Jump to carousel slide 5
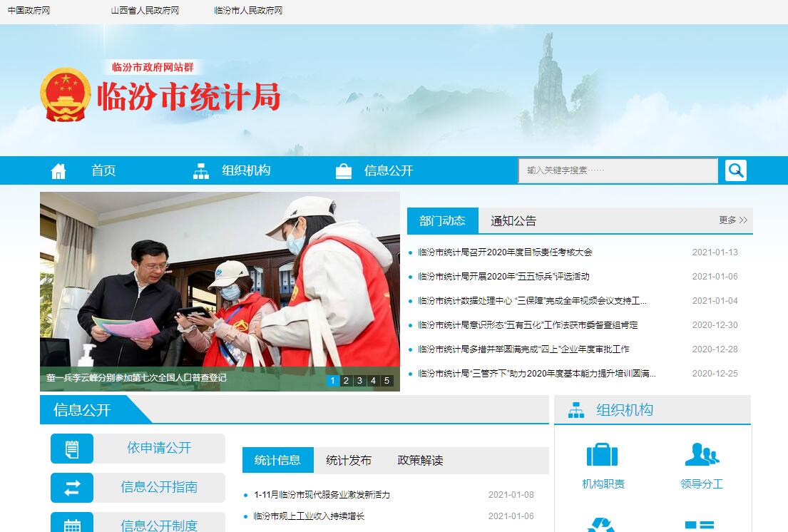This screenshot has height=532, width=788. pyautogui.click(x=387, y=381)
